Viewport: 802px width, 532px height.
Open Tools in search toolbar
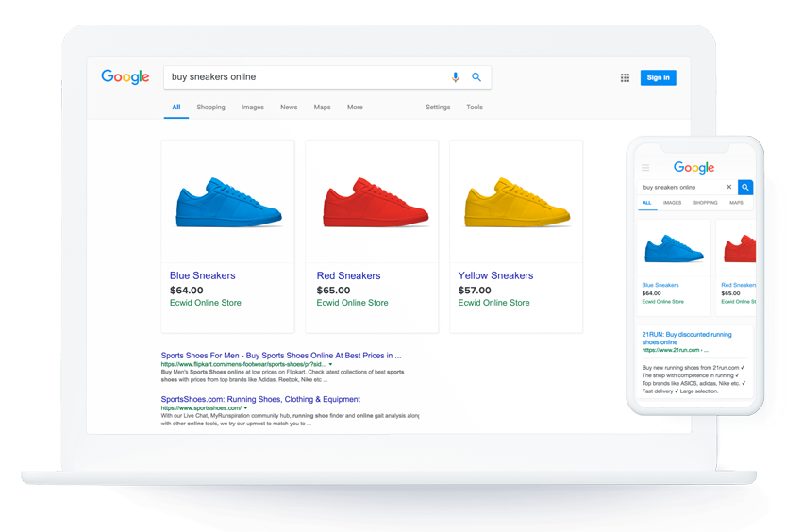(475, 108)
